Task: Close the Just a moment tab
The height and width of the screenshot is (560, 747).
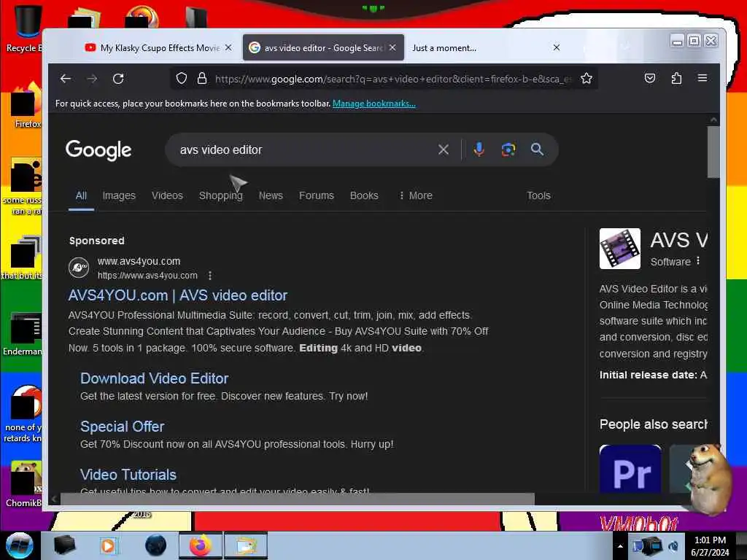Action: tap(557, 47)
